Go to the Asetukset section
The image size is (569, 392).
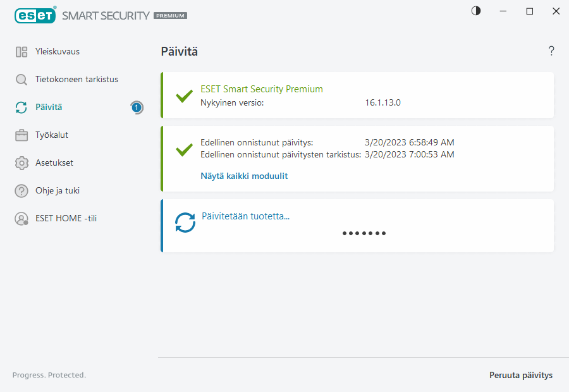point(54,163)
